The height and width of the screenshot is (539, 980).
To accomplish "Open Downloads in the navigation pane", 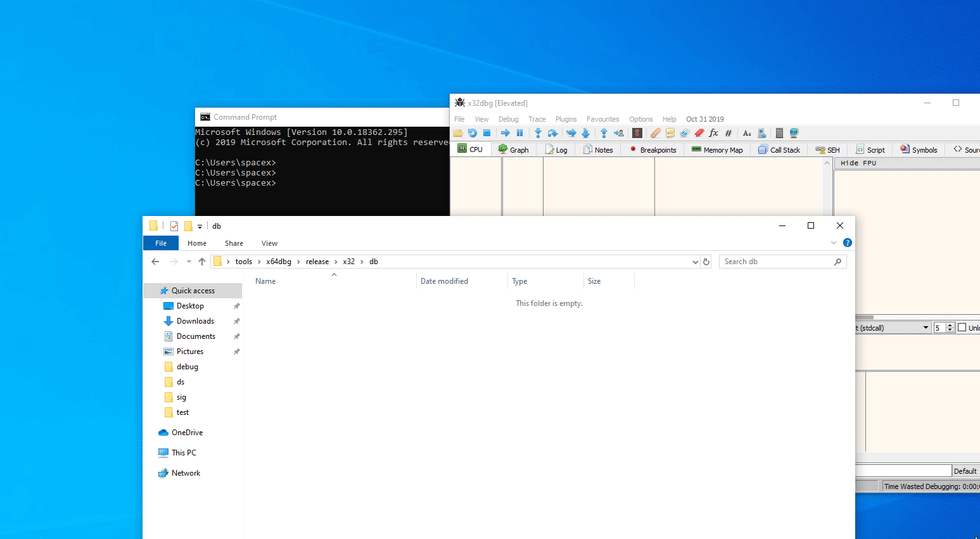I will coord(195,321).
